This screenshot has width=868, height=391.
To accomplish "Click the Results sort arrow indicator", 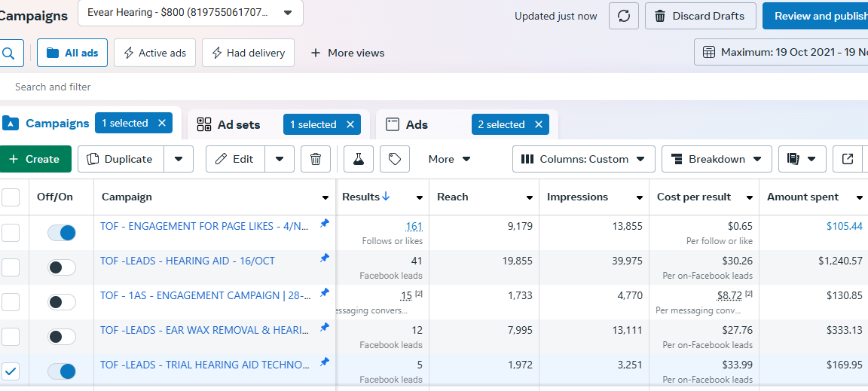I will click(386, 197).
